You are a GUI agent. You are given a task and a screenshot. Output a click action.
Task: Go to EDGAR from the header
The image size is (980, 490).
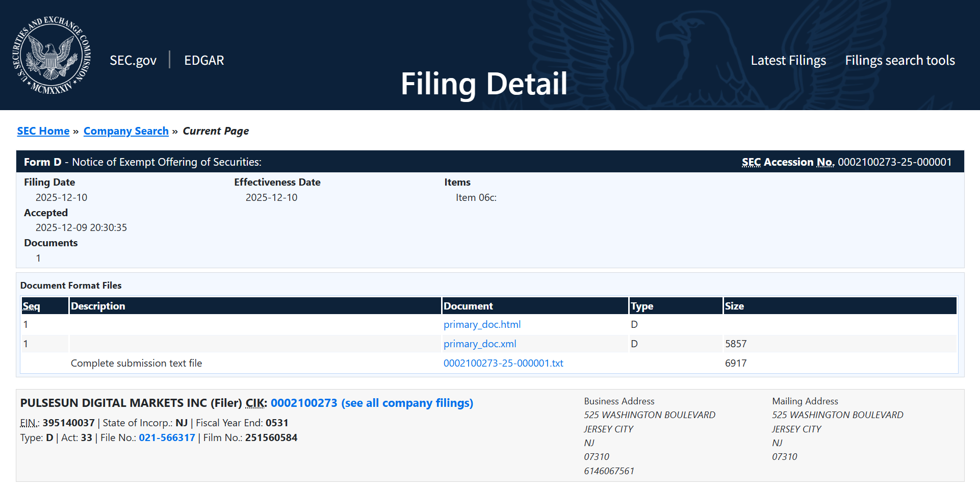coord(204,60)
